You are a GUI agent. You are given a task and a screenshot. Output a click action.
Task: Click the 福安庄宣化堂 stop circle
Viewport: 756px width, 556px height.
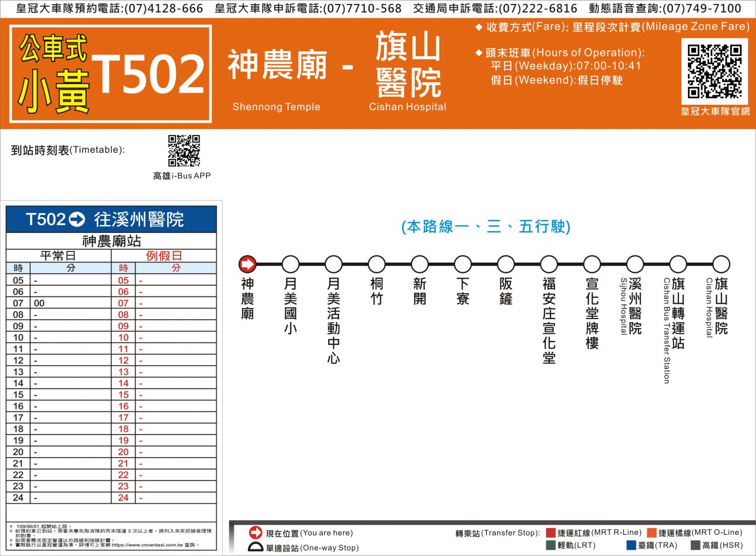(549, 264)
